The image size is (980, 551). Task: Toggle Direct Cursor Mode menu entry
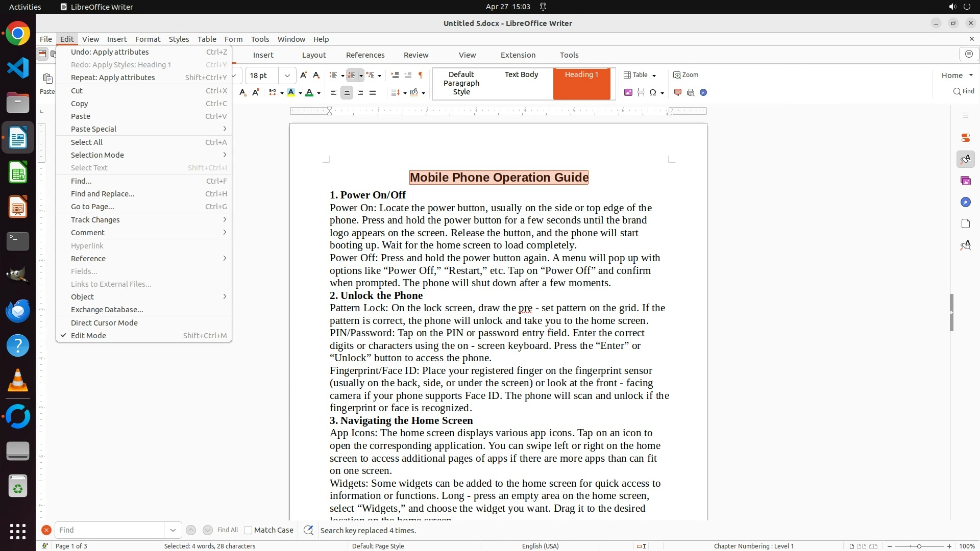tap(104, 323)
